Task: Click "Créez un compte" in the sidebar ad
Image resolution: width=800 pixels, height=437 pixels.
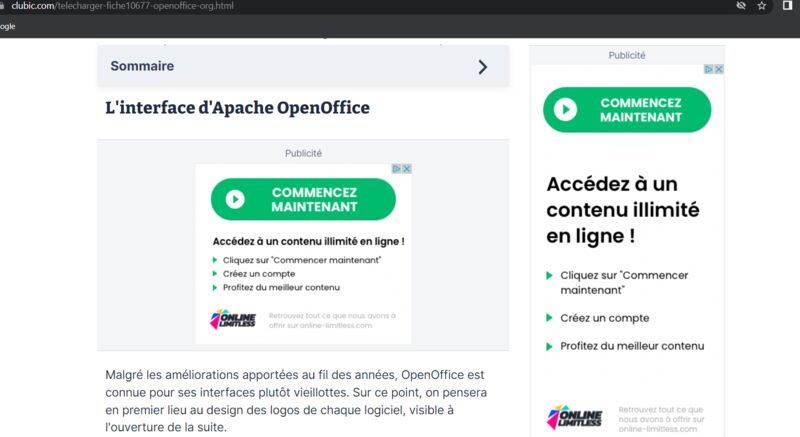Action: pyautogui.click(x=605, y=318)
